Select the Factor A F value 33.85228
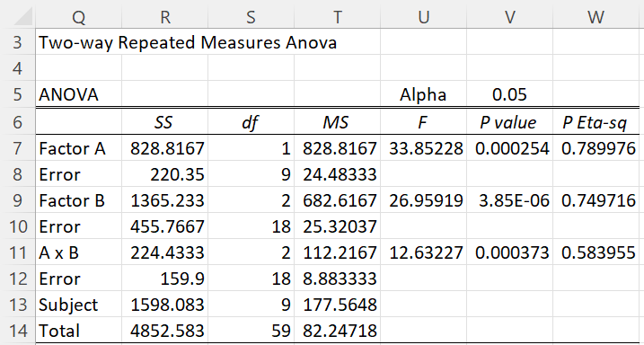The width and height of the screenshot is (644, 345). click(x=423, y=148)
